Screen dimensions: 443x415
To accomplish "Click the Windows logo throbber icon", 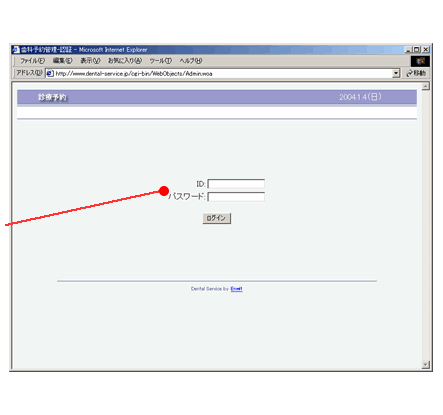I will click(420, 61).
